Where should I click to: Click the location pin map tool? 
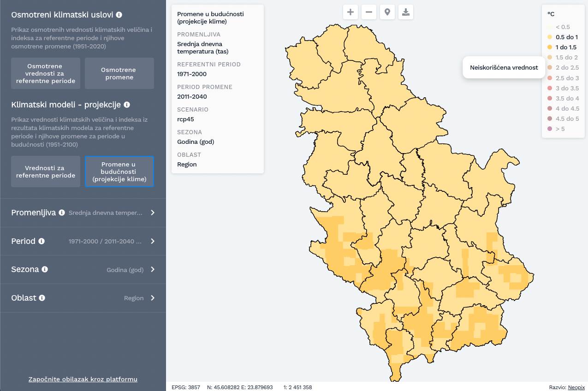[387, 12]
